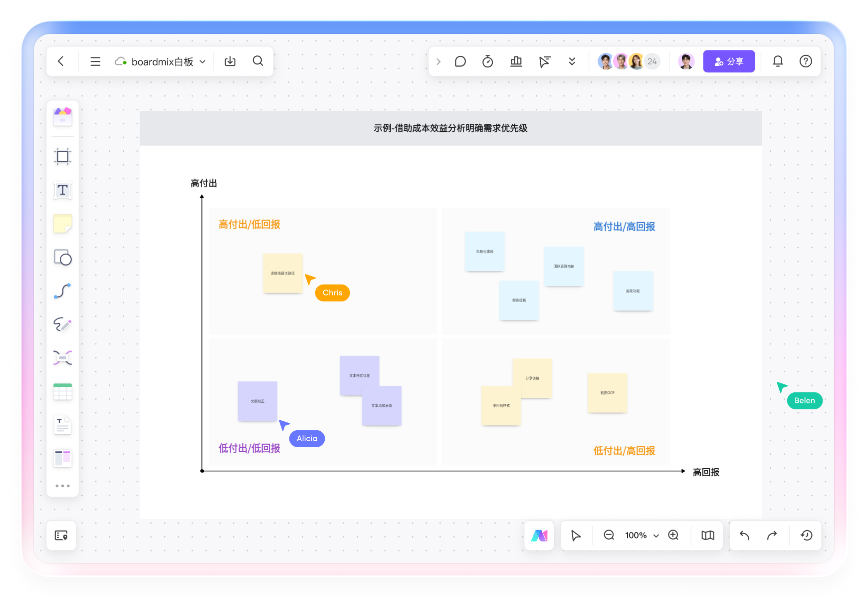Select the pen drawing tool
This screenshot has height=597, width=868.
pos(62,324)
